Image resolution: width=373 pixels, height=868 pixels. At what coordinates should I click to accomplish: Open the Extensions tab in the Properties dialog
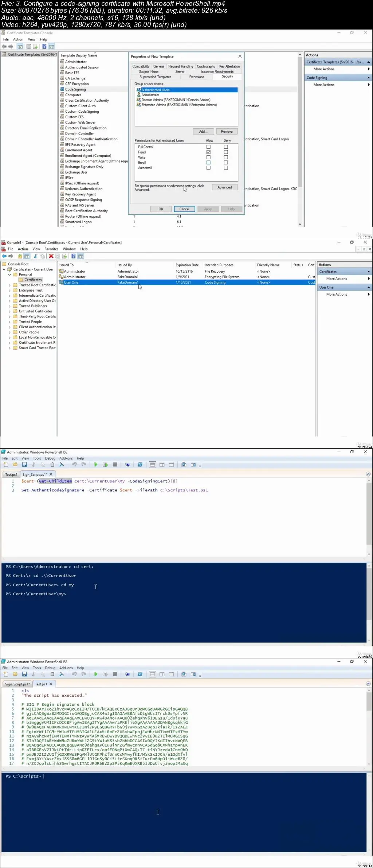tap(197, 77)
